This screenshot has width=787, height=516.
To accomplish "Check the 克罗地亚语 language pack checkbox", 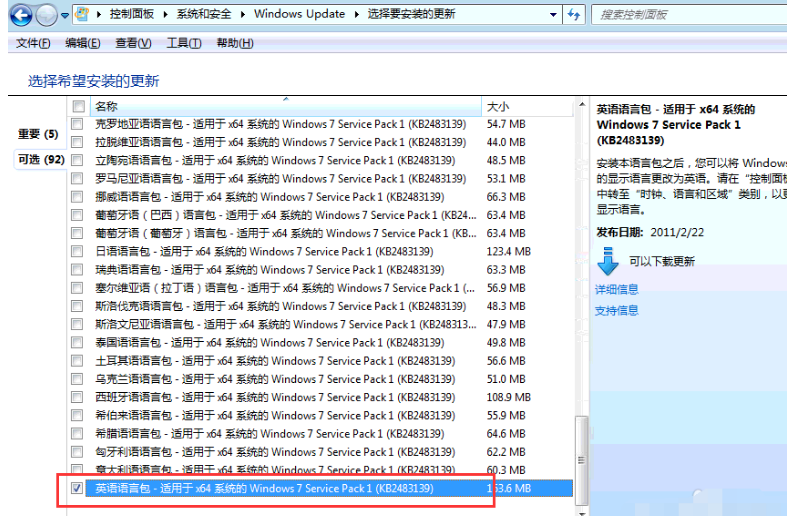I will tap(77, 124).
